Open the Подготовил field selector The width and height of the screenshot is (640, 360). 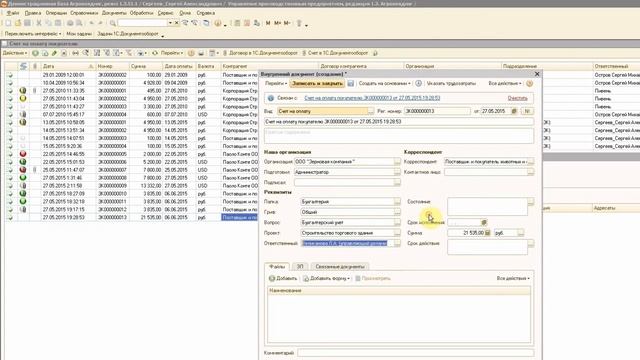tap(397, 172)
